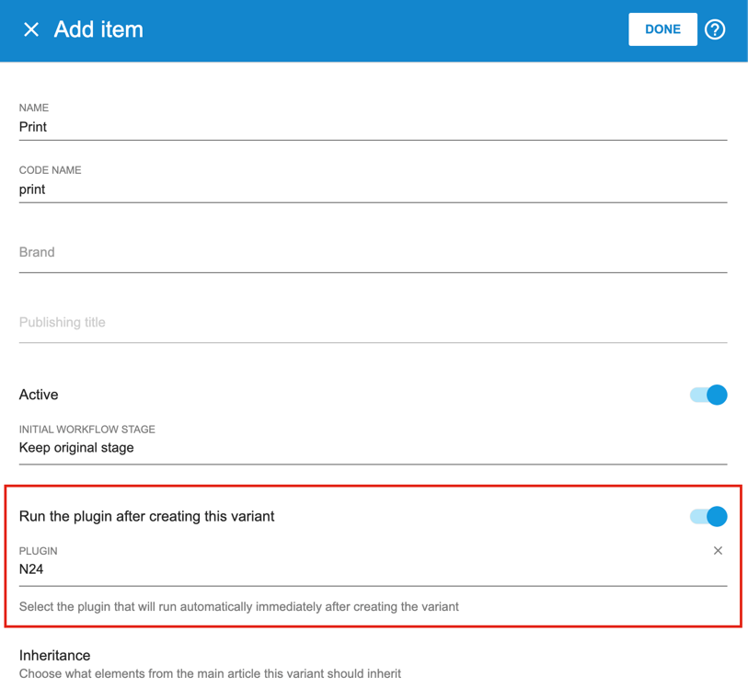Click the Active label text
The image size is (748, 700).
click(x=39, y=395)
